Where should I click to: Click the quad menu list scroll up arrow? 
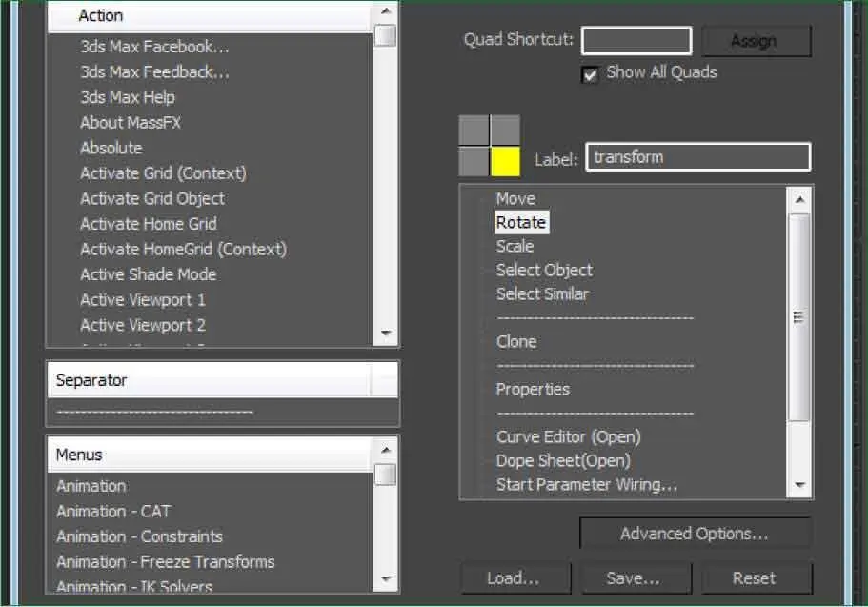click(x=799, y=199)
